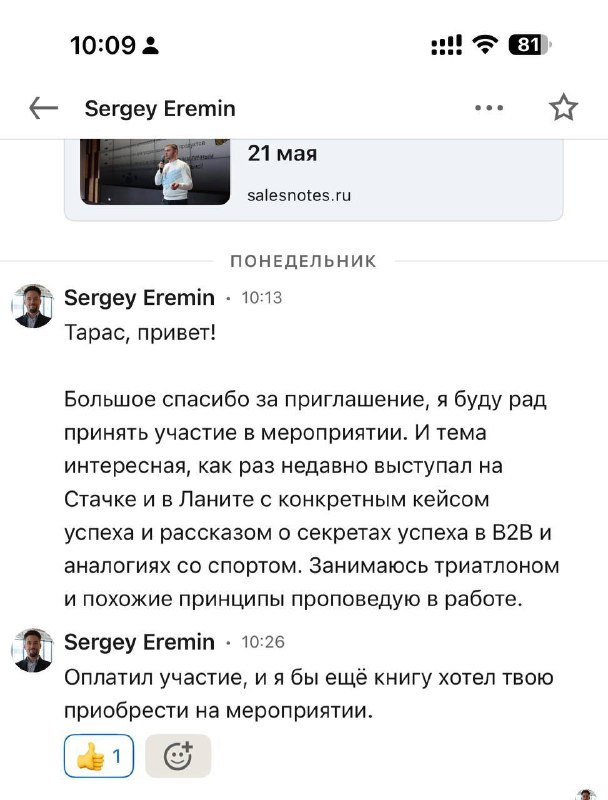Screen dimensions: 608x800
Task: Star the Sergey Eremin conversation
Action: pyautogui.click(x=563, y=107)
